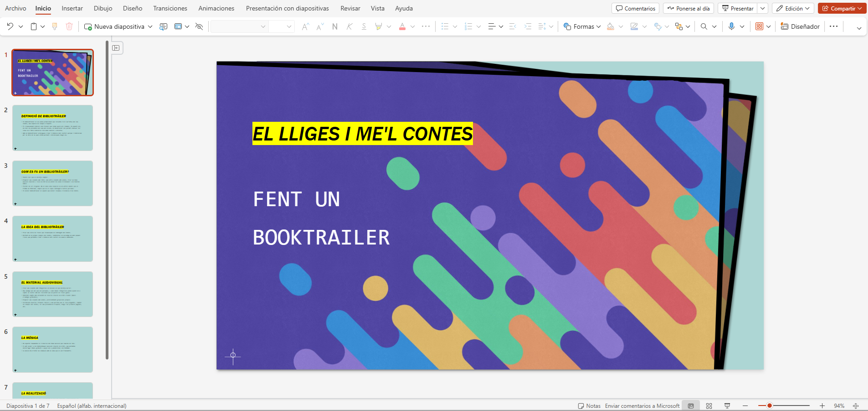868x411 pixels.
Task: Switch to Normal view in status bar
Action: 691,406
